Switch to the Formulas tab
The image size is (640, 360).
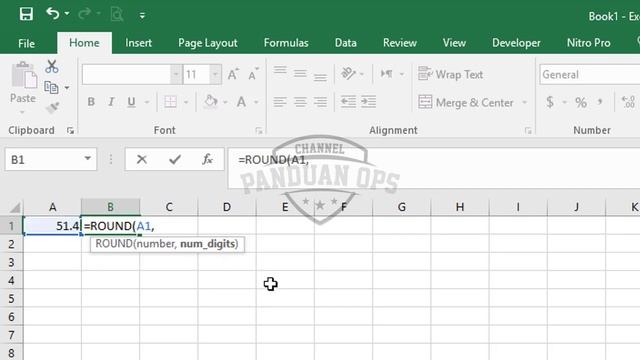[286, 43]
